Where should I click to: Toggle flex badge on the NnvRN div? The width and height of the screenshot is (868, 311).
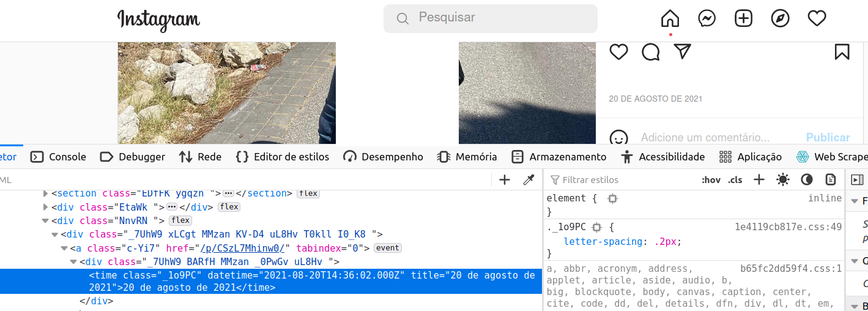[180, 220]
